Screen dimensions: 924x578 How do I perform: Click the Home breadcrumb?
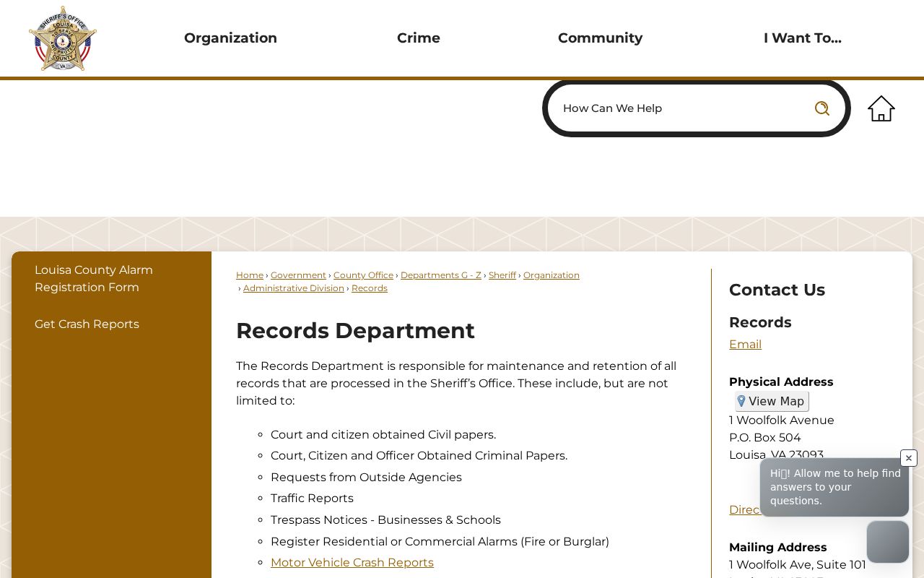pos(250,275)
